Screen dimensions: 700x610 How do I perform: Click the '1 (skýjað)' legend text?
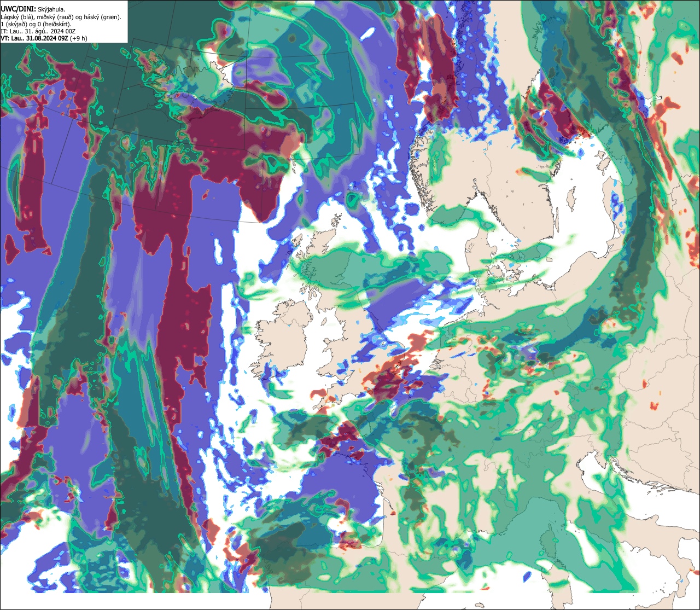pos(14,25)
